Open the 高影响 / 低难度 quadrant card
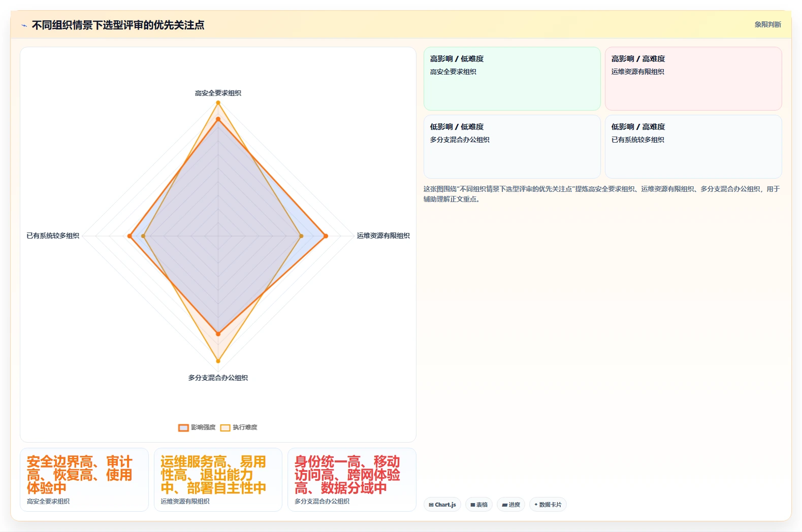Screen dimensions: 802x532 click(x=512, y=79)
